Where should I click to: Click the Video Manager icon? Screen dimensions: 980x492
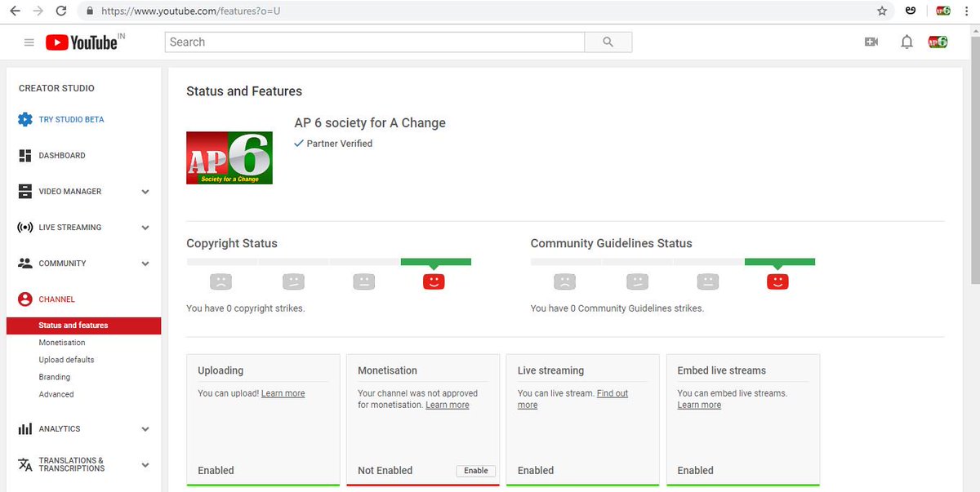25,191
